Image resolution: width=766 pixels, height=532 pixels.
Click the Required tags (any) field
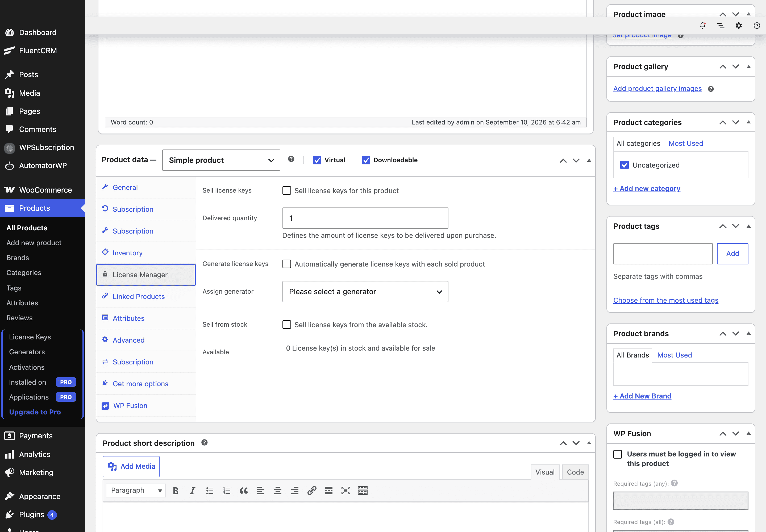pyautogui.click(x=680, y=500)
